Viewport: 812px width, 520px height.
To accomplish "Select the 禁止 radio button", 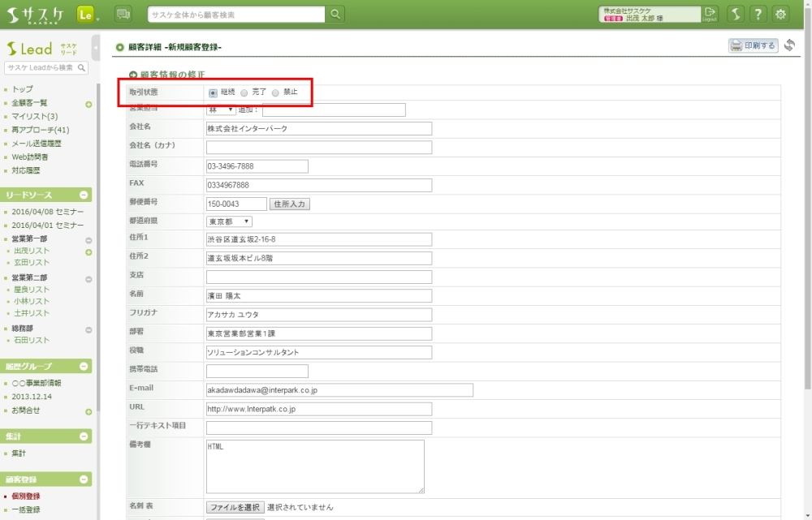I will pyautogui.click(x=275, y=92).
